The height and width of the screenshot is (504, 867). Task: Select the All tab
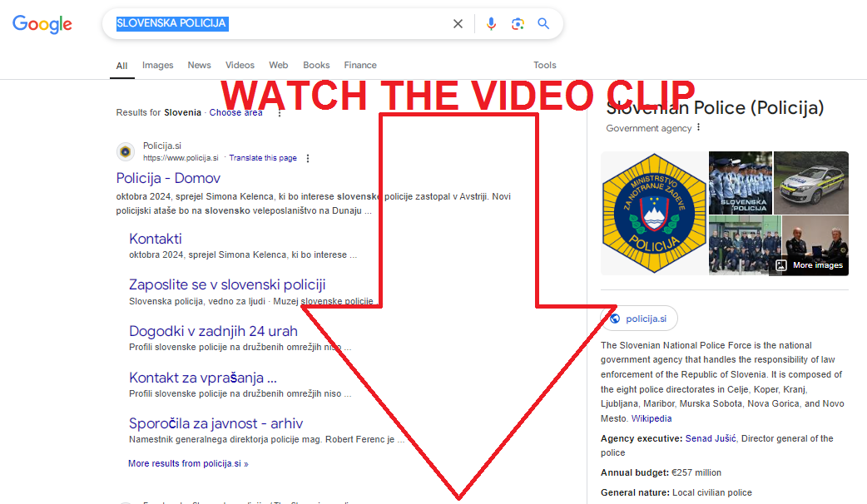(x=121, y=65)
